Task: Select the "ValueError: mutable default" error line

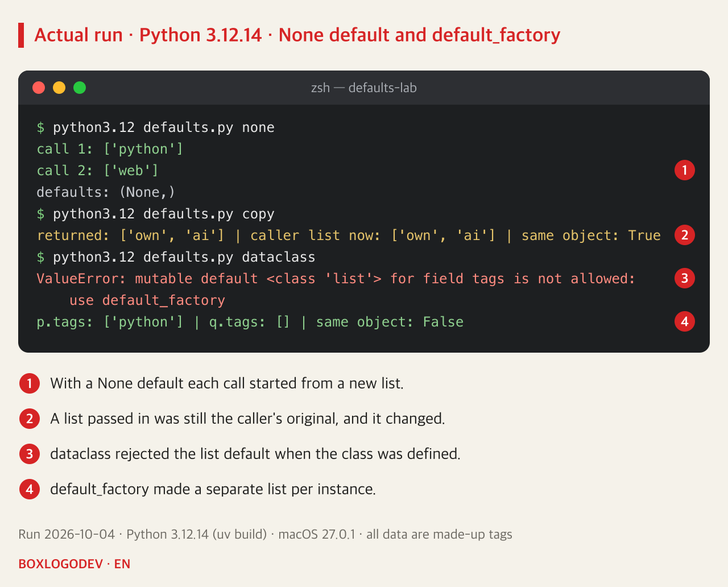Action: pyautogui.click(x=336, y=279)
